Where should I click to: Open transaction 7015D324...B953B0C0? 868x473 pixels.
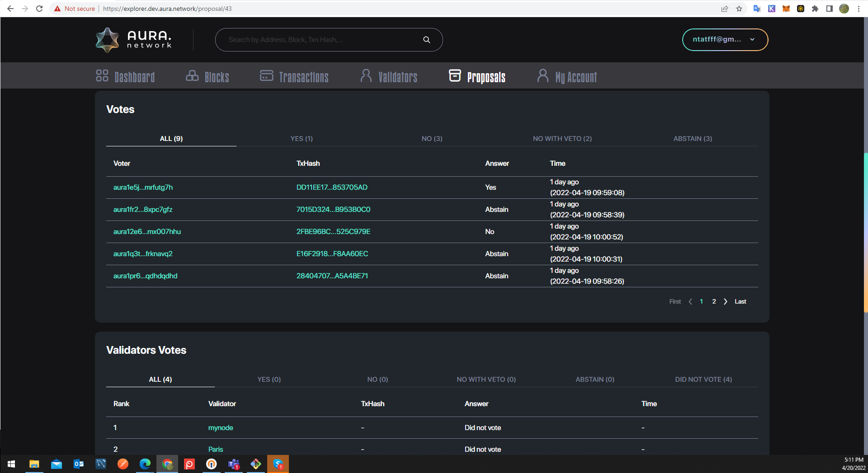(333, 210)
